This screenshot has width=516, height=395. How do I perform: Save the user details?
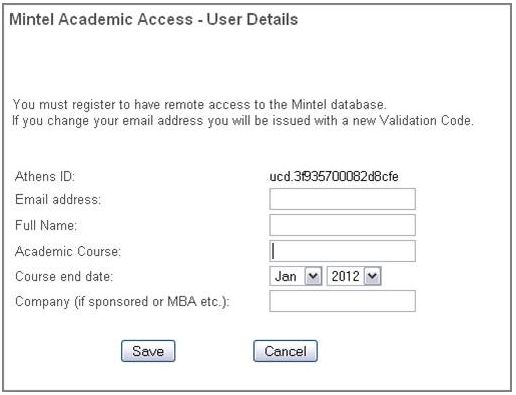pyautogui.click(x=148, y=351)
